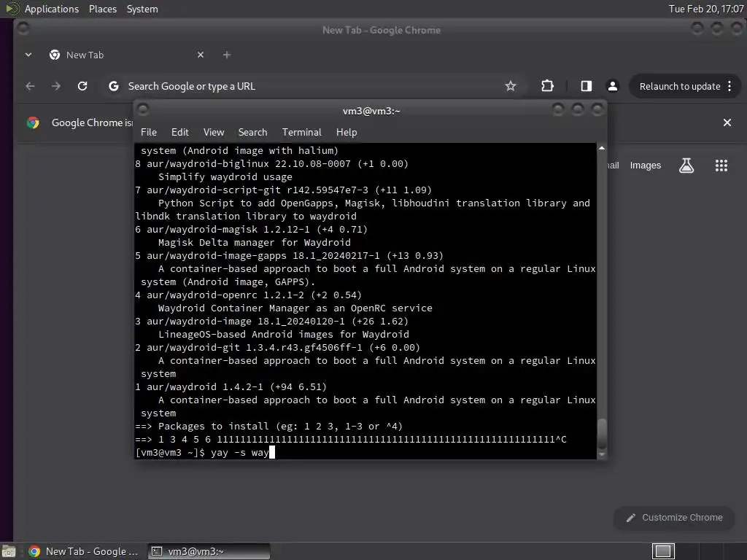The width and height of the screenshot is (747, 560).
Task: Click 'aur/waydroid-image-gapps' text in terminal
Action: pyautogui.click(x=216, y=256)
